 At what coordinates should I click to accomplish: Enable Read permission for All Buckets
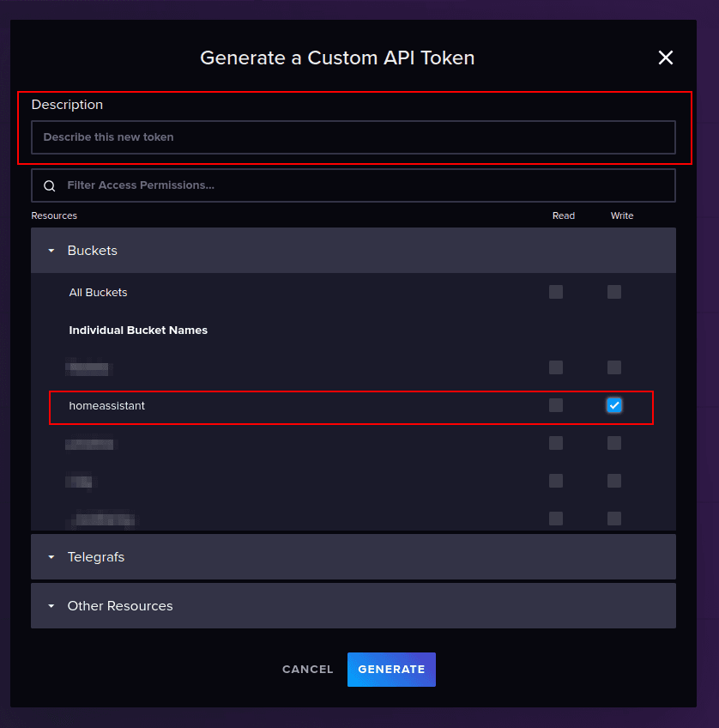tap(556, 292)
